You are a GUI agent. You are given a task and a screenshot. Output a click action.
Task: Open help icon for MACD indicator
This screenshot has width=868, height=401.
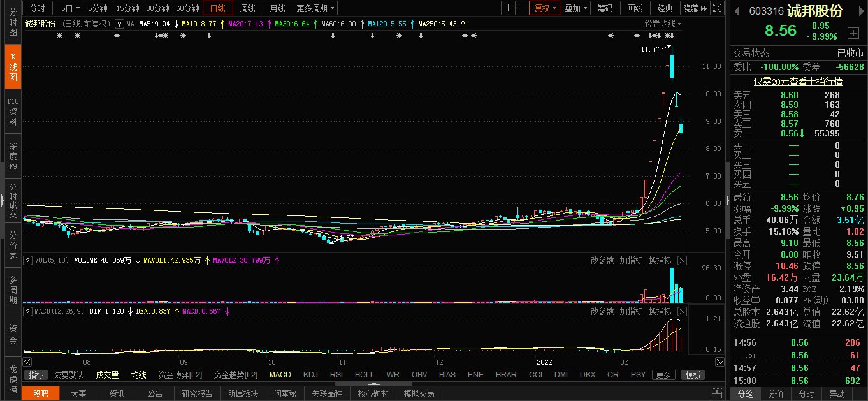[28, 311]
